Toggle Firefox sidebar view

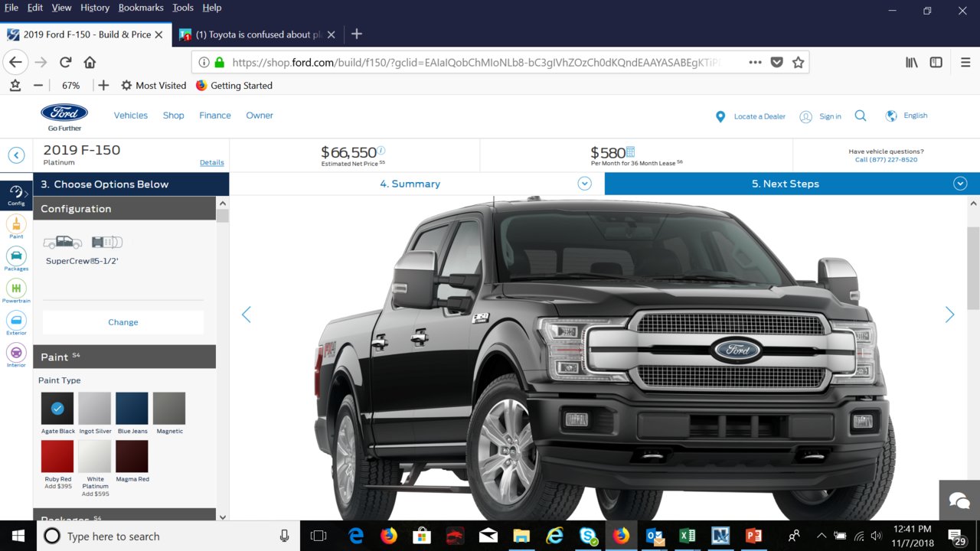(936, 62)
